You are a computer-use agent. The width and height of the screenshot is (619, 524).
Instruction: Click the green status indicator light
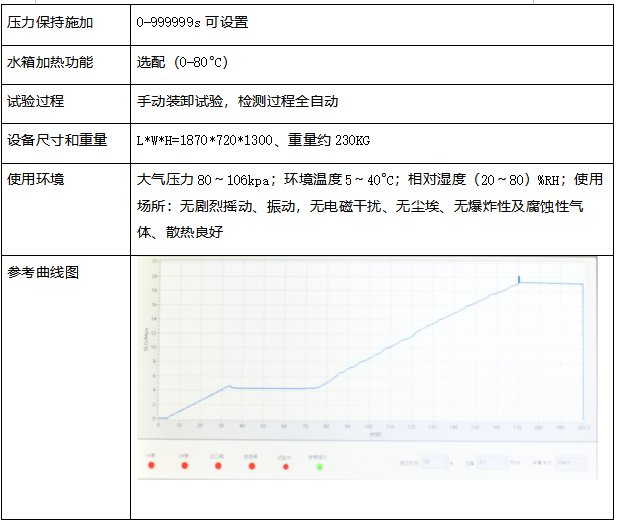point(319,466)
